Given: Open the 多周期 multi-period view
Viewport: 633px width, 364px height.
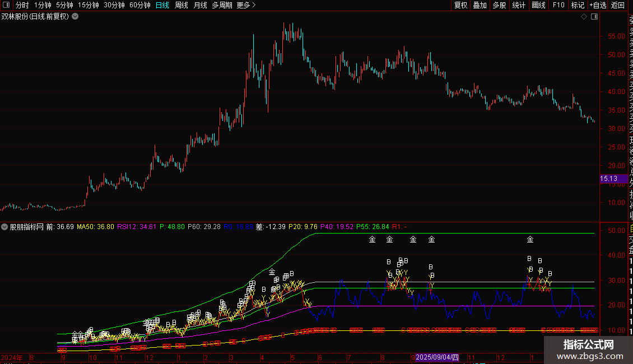Looking at the screenshot, I should [x=222, y=5].
